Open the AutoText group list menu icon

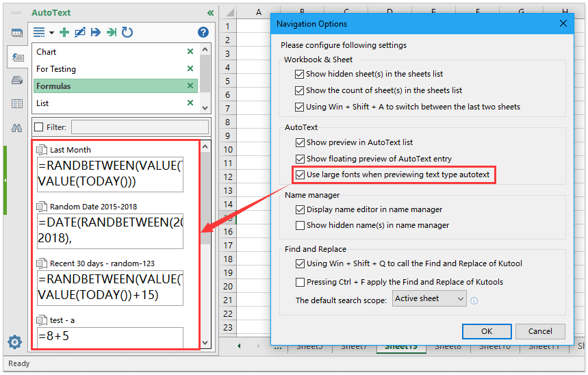pos(39,32)
